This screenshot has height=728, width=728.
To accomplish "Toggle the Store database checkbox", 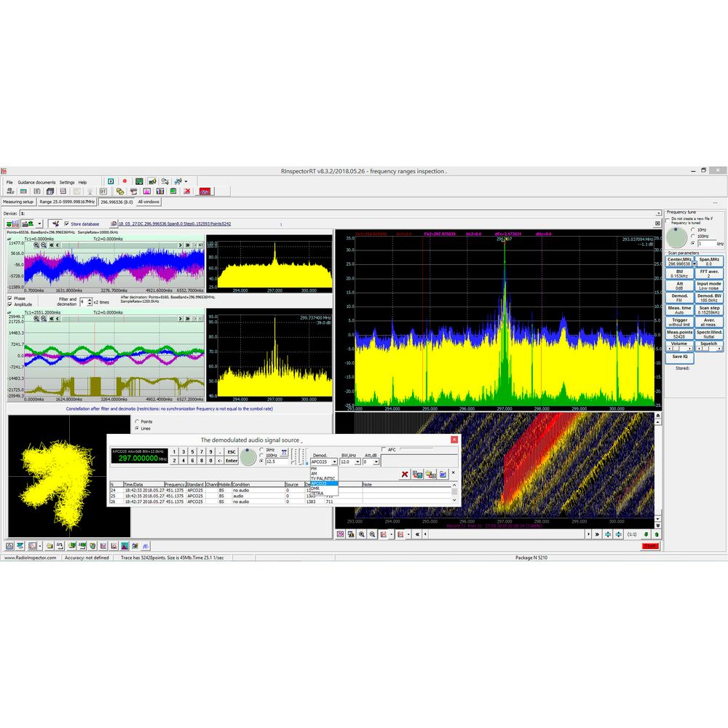I will (66, 223).
